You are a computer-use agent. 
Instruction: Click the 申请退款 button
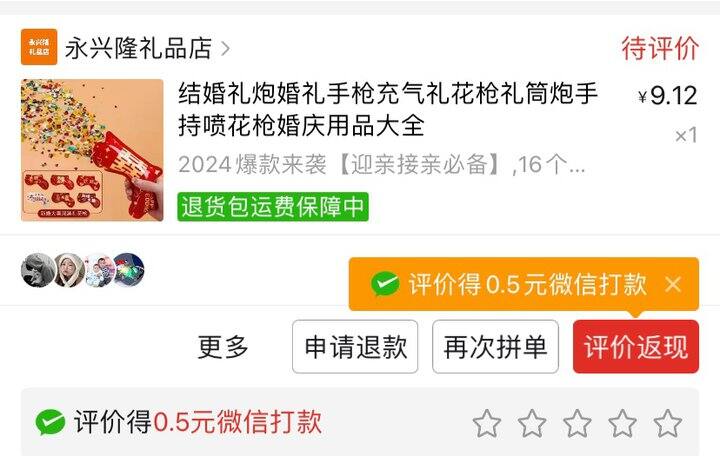[355, 347]
